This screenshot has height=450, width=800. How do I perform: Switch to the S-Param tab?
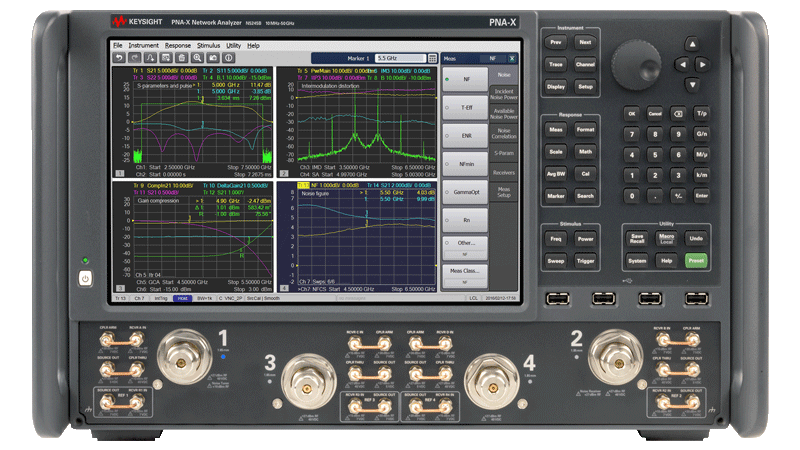504,153
